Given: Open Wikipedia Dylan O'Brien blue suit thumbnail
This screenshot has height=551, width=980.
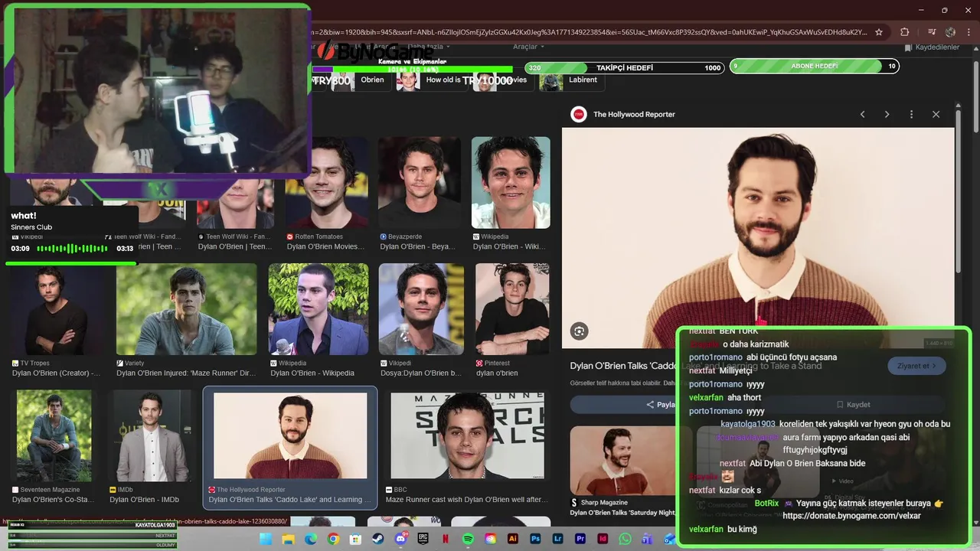Looking at the screenshot, I should pyautogui.click(x=318, y=309).
